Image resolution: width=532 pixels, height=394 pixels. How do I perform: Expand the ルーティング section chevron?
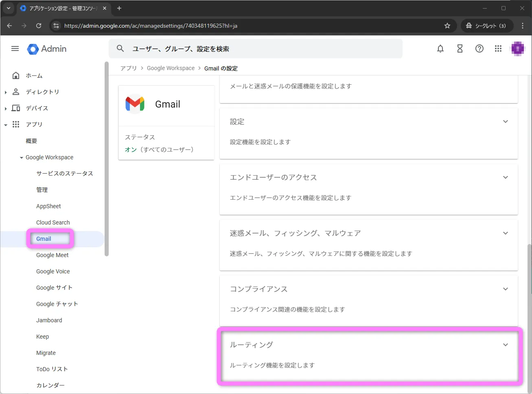point(506,345)
